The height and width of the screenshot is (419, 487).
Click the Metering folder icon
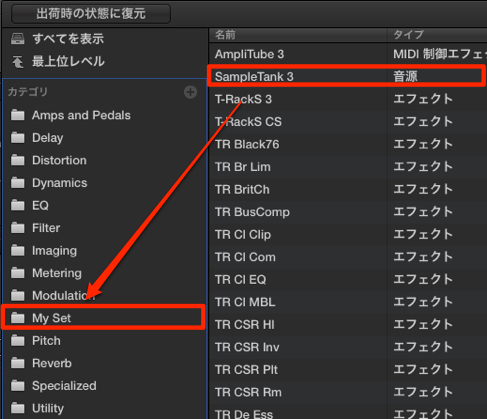18,273
